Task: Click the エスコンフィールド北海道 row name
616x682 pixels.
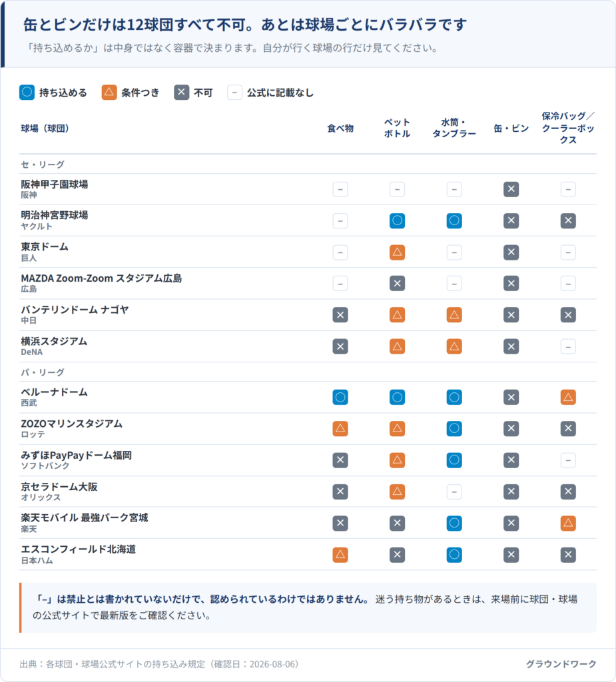Action: coord(79,549)
